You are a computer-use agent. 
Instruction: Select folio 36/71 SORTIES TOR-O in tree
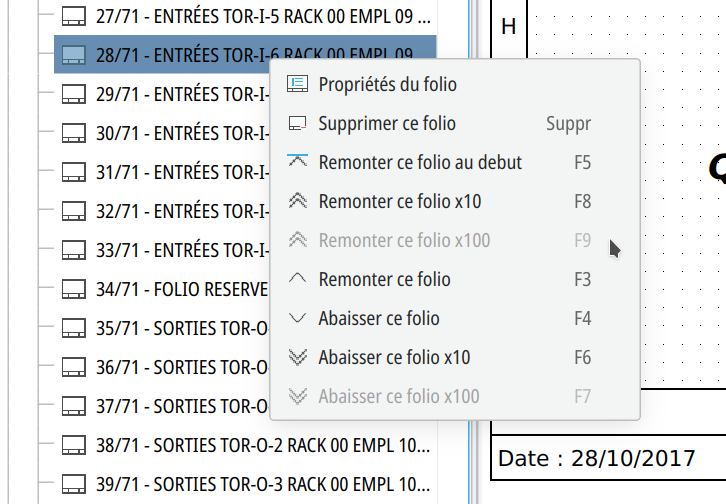click(x=162, y=367)
